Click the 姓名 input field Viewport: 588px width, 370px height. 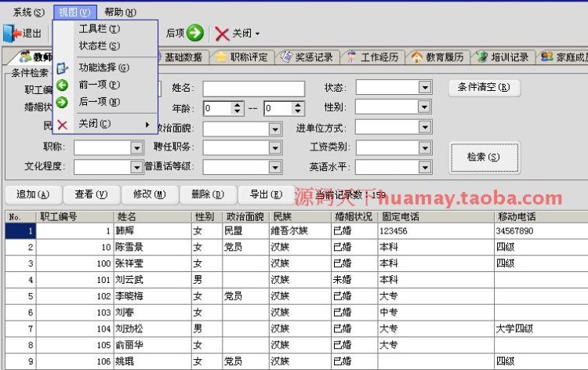254,89
